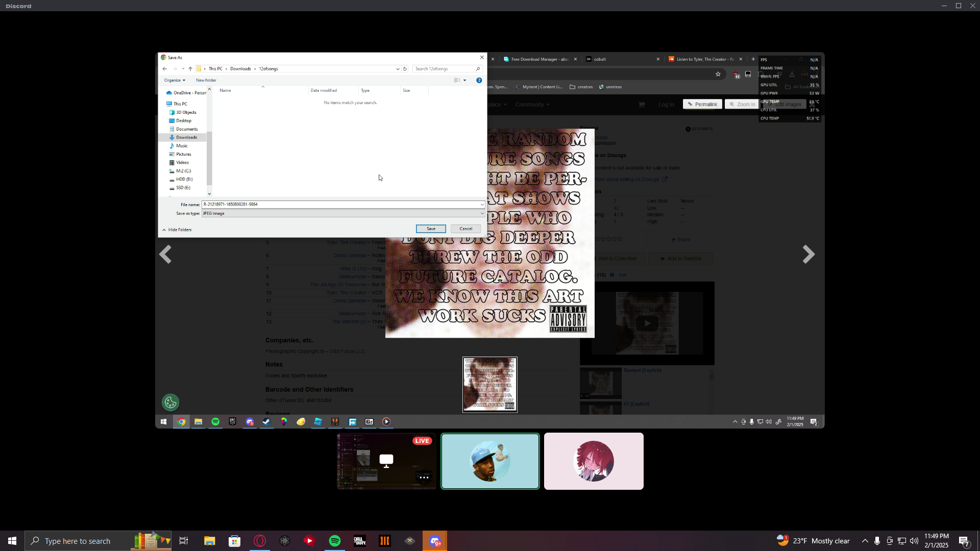The image size is (980, 551).
Task: Show previous image with left chevron arrow
Action: [x=165, y=254]
